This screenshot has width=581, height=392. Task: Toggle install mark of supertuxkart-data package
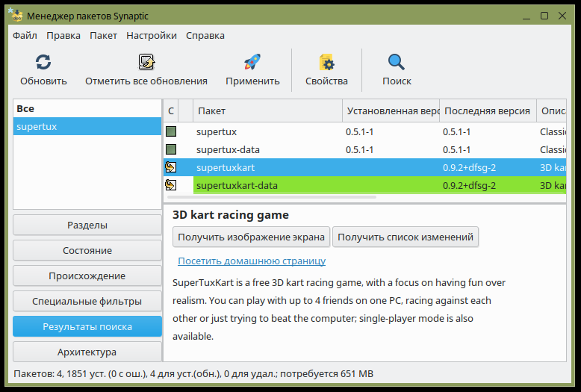(x=171, y=185)
